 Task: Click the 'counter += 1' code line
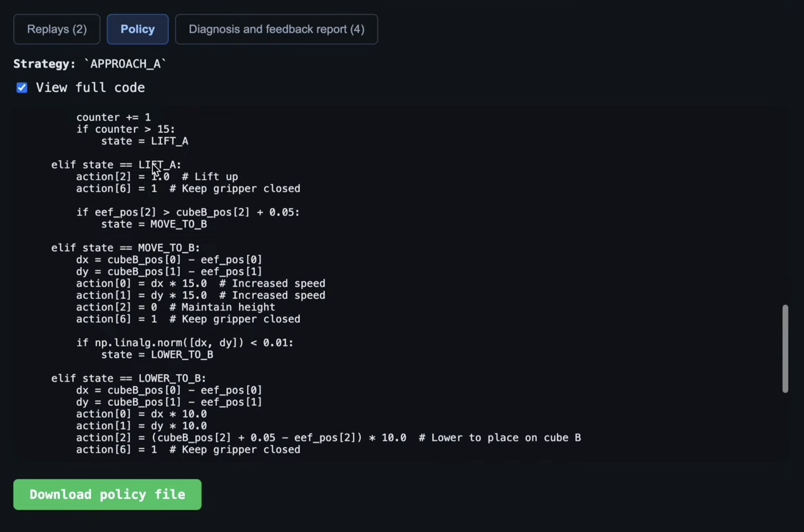pyautogui.click(x=114, y=117)
